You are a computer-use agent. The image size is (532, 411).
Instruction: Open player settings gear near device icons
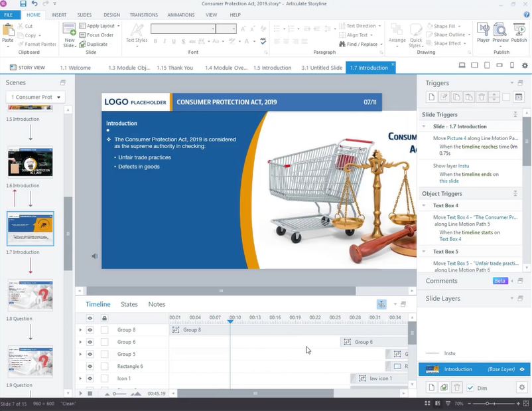click(x=525, y=66)
